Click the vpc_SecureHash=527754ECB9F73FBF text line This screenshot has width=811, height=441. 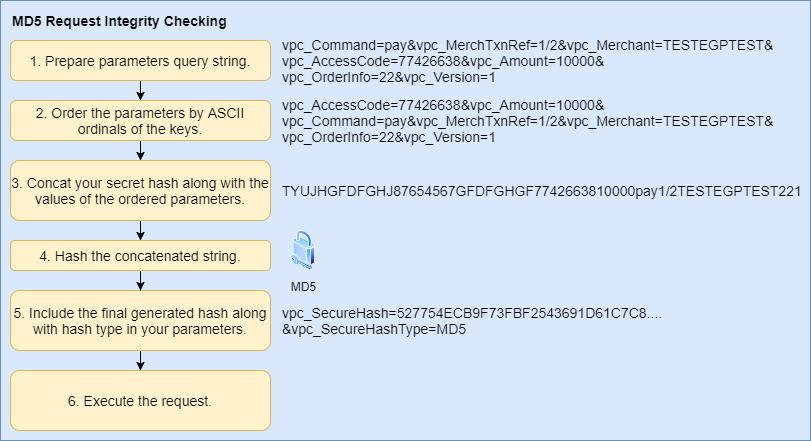click(x=472, y=314)
